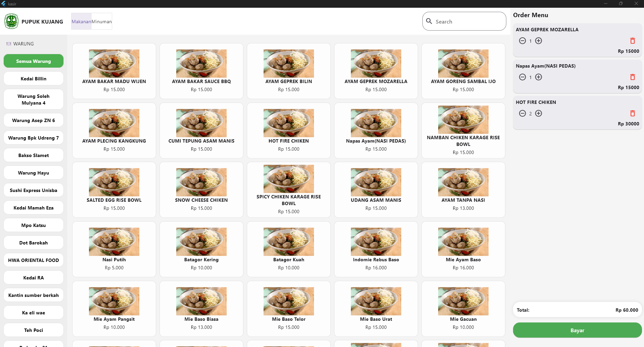
Task: Click the Pupuk Kujang logo
Action: point(11,21)
